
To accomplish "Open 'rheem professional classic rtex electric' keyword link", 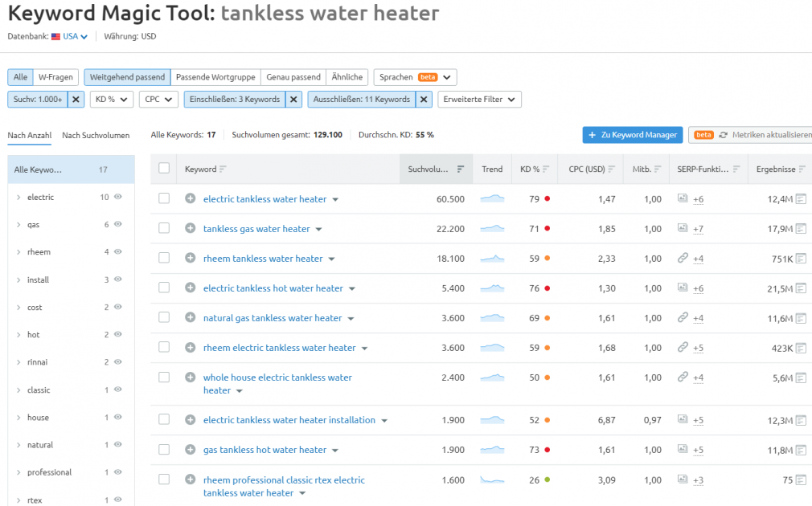I will [x=284, y=487].
